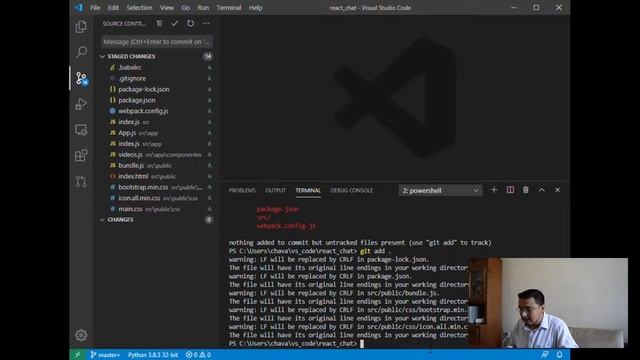Open the notifications bell icon

(x=560, y=355)
